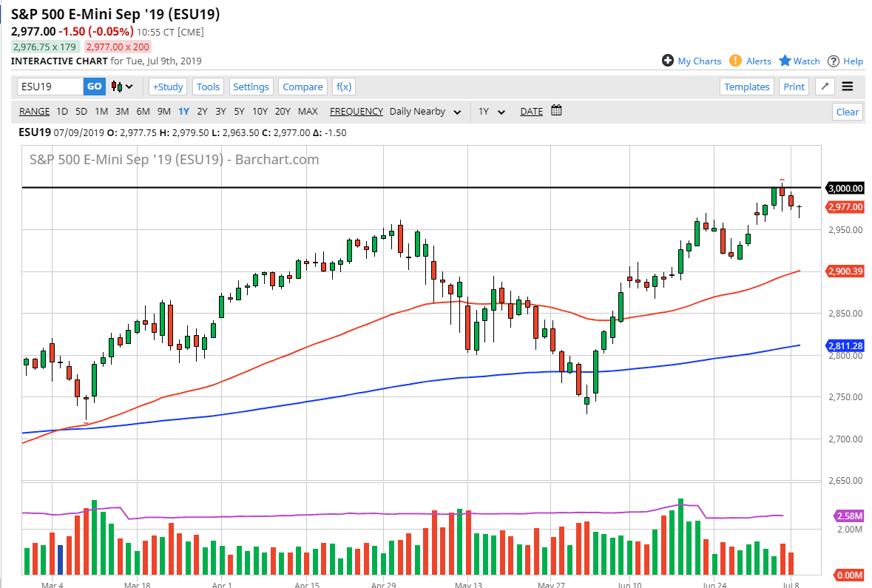Select the annotation arrow drawing icon

(825, 87)
